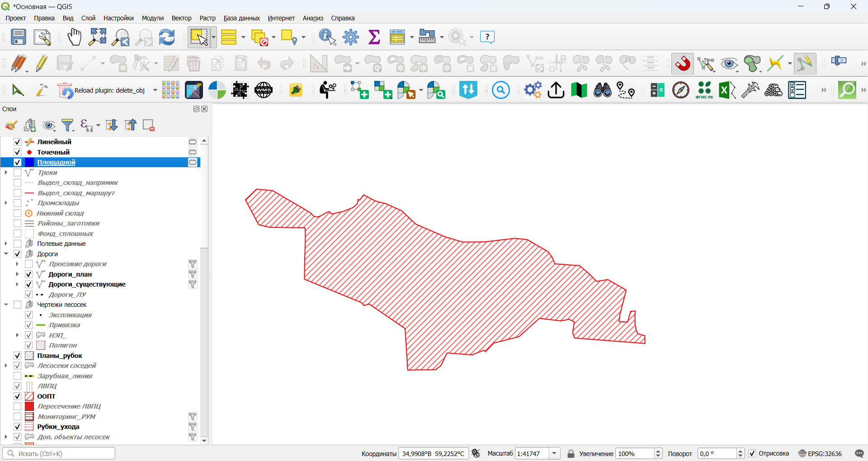
Task: Enable visibility of the Треки layer
Action: (x=18, y=173)
